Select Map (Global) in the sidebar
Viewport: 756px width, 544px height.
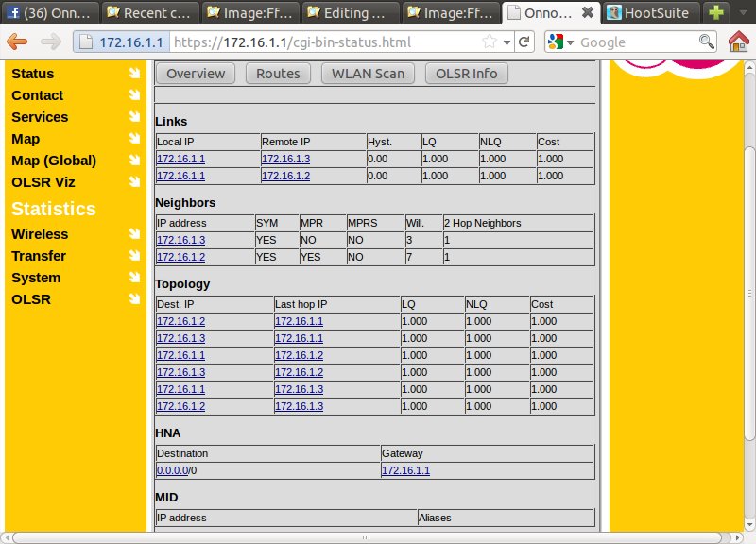pos(54,161)
